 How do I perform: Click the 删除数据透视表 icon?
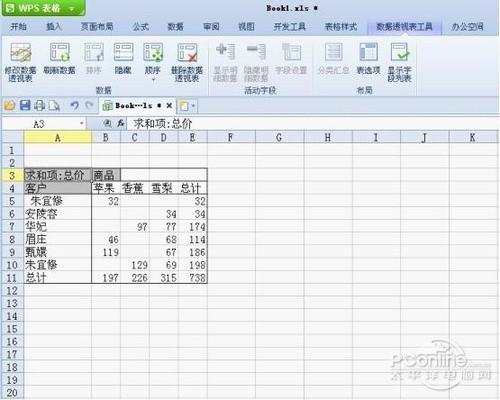point(187,53)
